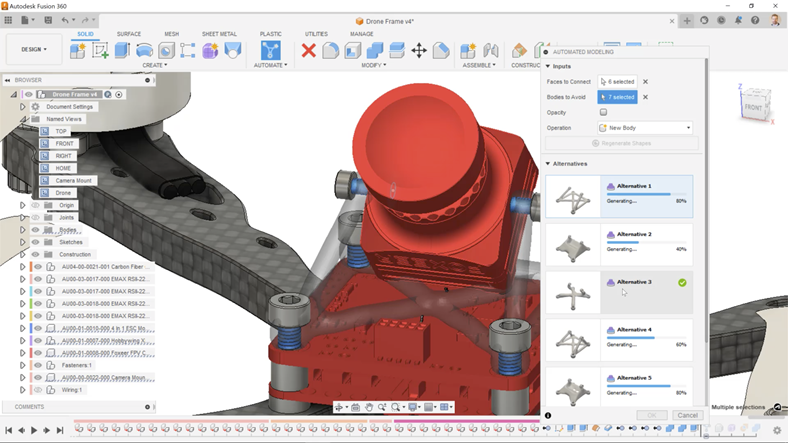Viewport: 788px width, 443px height.
Task: Click the Undo arrow
Action: tap(65, 20)
